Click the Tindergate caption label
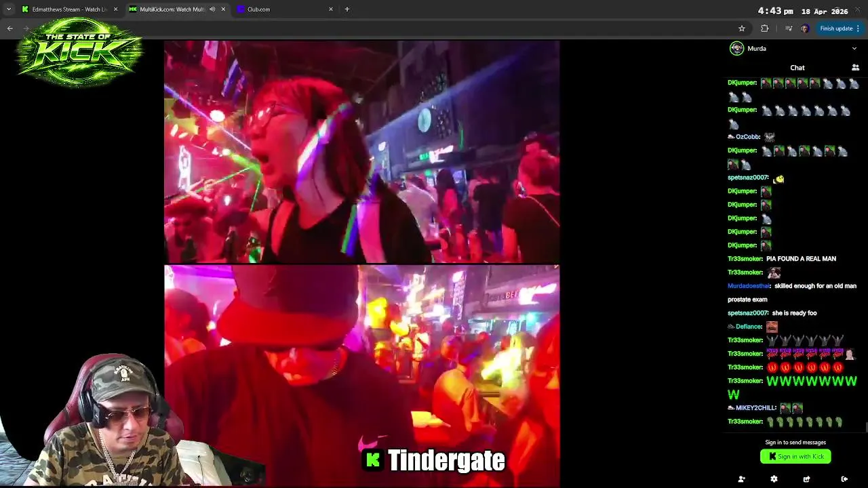Image resolution: width=868 pixels, height=488 pixels. tap(435, 460)
